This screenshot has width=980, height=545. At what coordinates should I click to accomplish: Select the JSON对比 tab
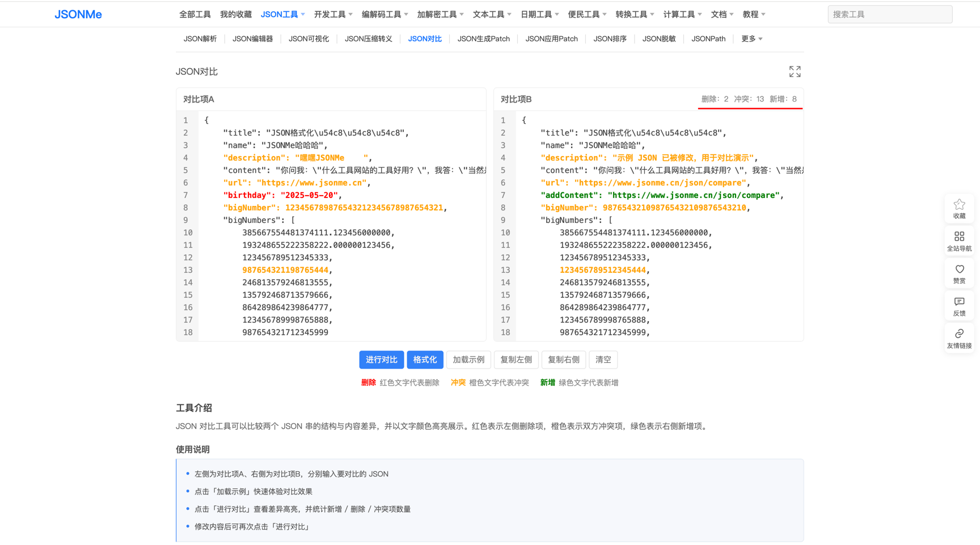click(x=425, y=39)
